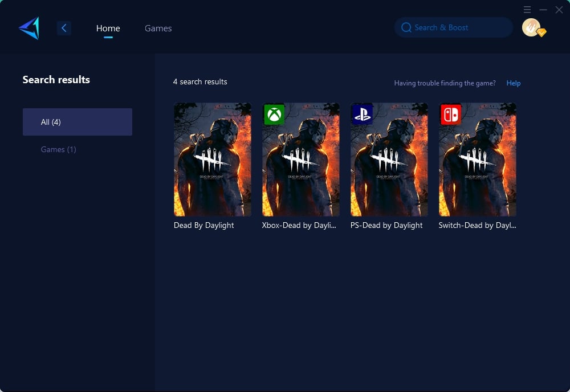Minimize the booster window

[543, 10]
